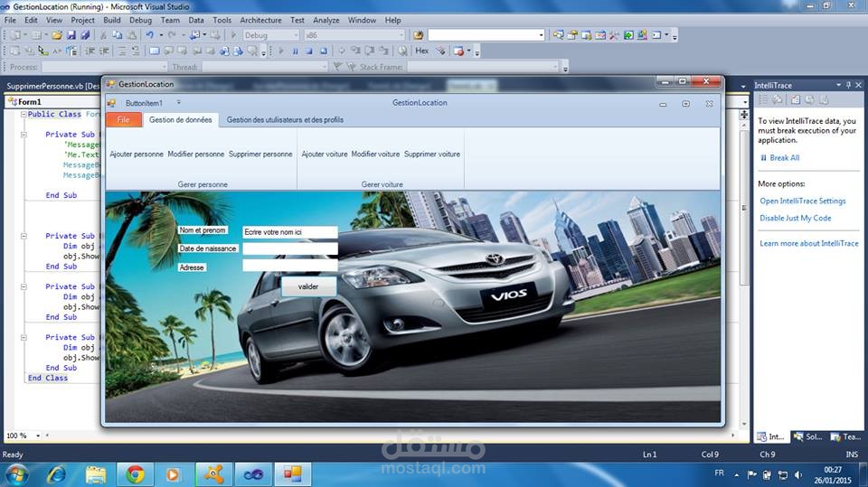Open the Process dropdown in the debug location bar
The image size is (868, 487).
click(164, 67)
